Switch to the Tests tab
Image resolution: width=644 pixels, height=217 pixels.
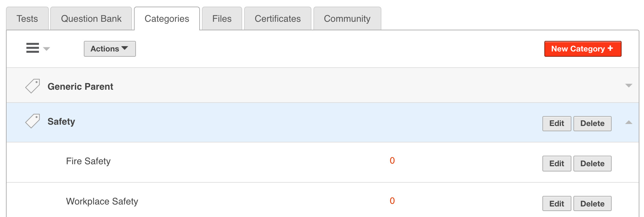[x=27, y=19]
